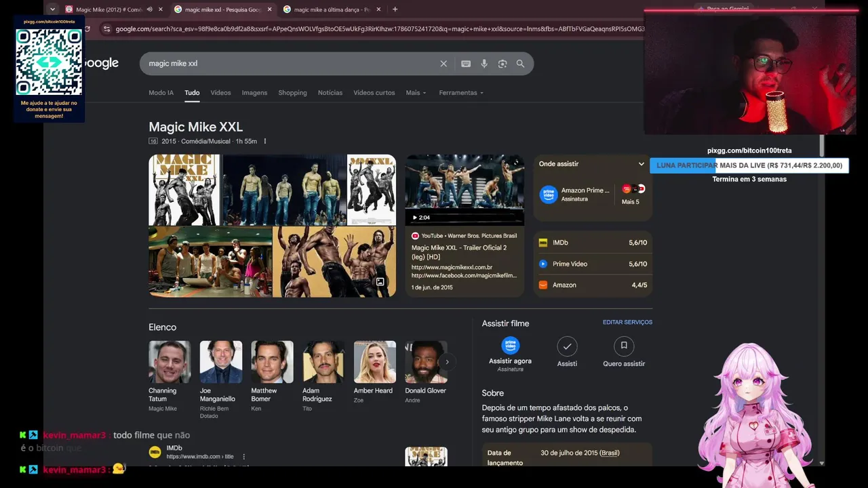Switch to magic mike a última dança tab
This screenshot has width=868, height=488.
tap(331, 9)
